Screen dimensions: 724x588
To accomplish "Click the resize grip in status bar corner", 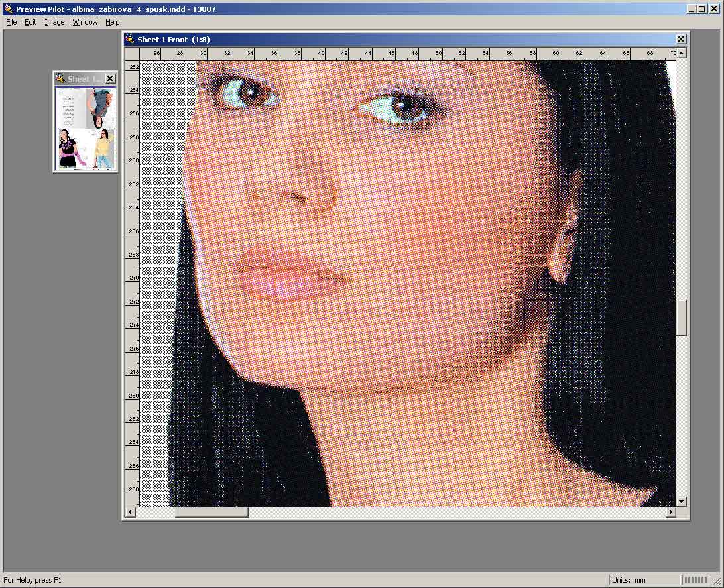I will tap(717, 581).
